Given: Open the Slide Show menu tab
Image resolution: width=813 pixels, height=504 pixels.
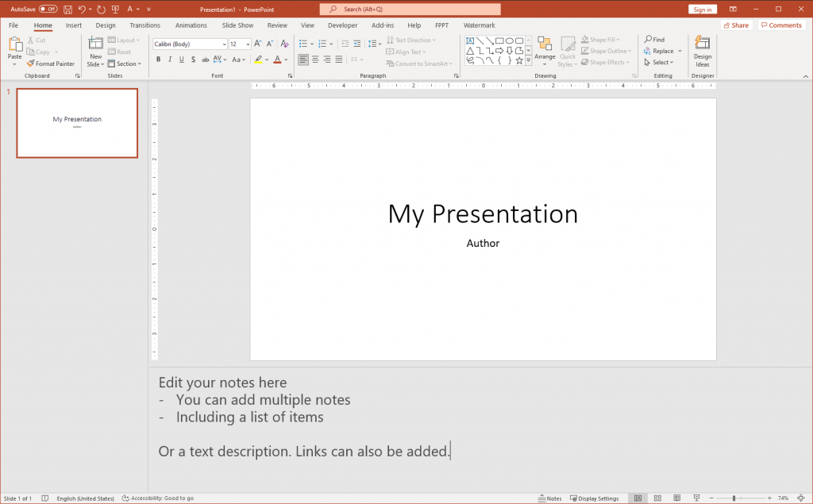Looking at the screenshot, I should [237, 25].
